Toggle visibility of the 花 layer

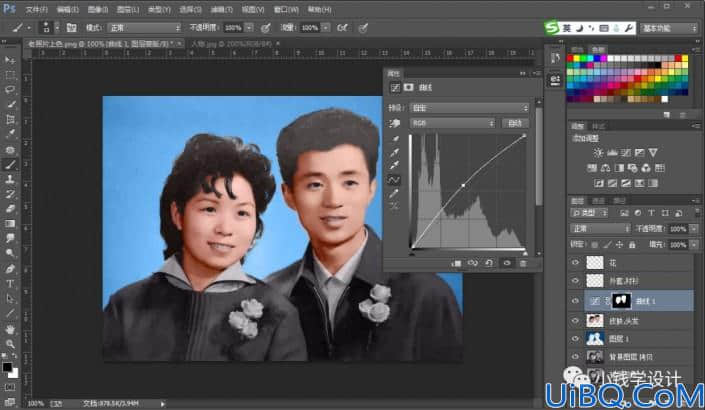[x=575, y=263]
